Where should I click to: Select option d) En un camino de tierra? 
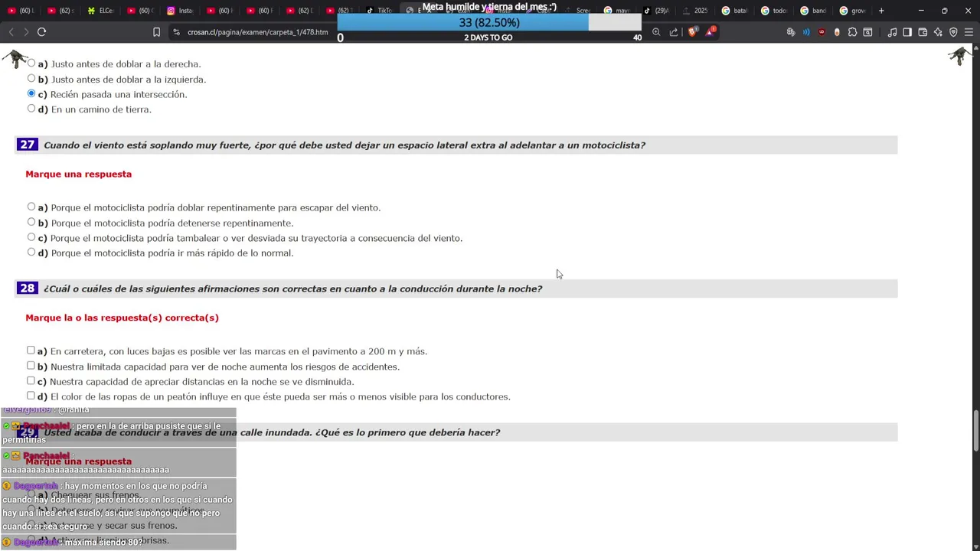coord(31,109)
